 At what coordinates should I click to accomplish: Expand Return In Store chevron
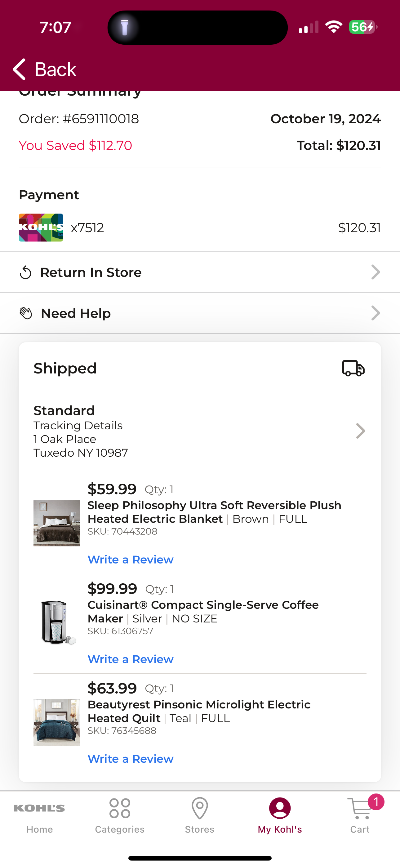(x=376, y=272)
